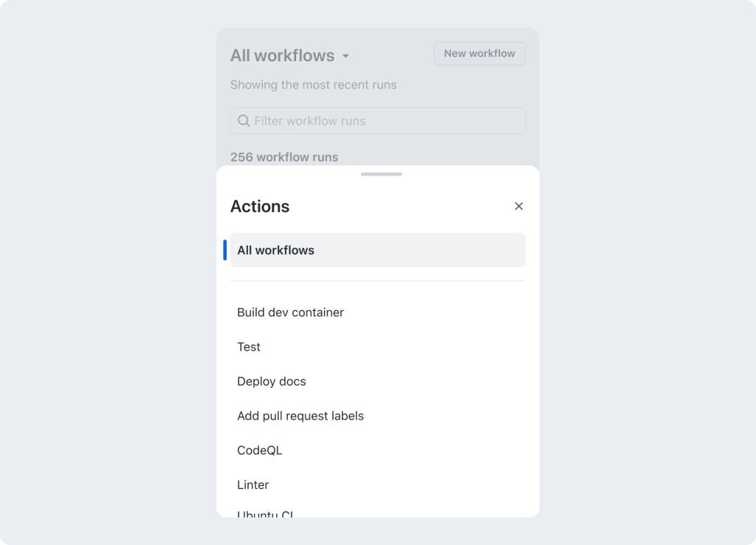Choose the Linter workflow
Image resolution: width=756 pixels, height=545 pixels.
coord(252,485)
